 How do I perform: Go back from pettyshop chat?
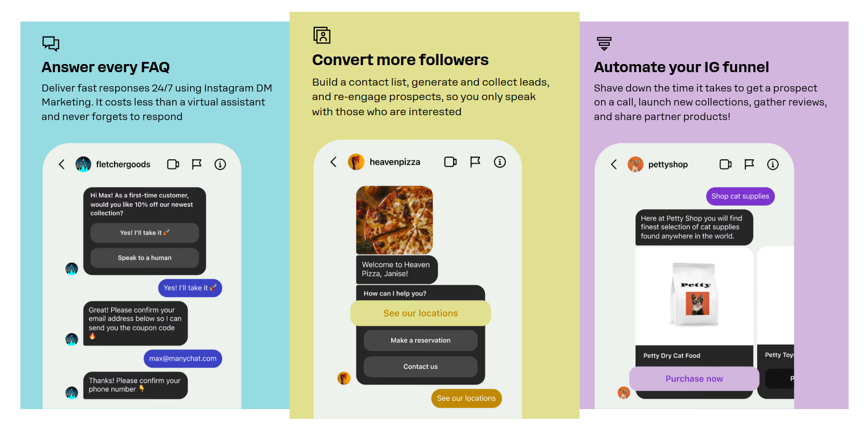(x=614, y=164)
